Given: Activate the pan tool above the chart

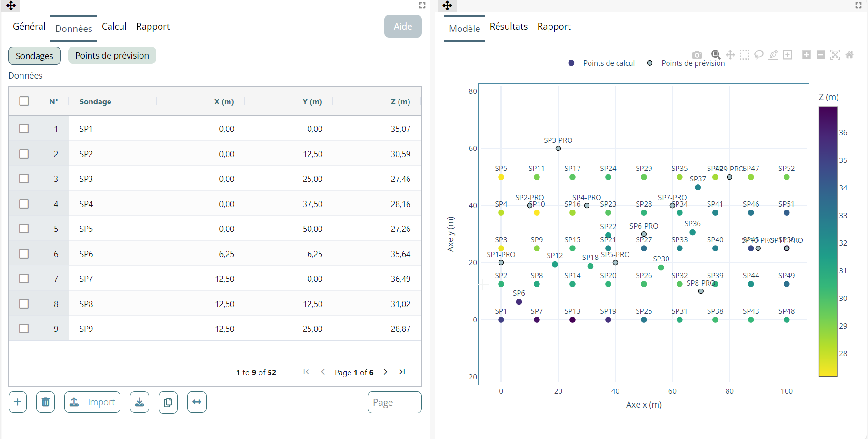Looking at the screenshot, I should pos(730,55).
